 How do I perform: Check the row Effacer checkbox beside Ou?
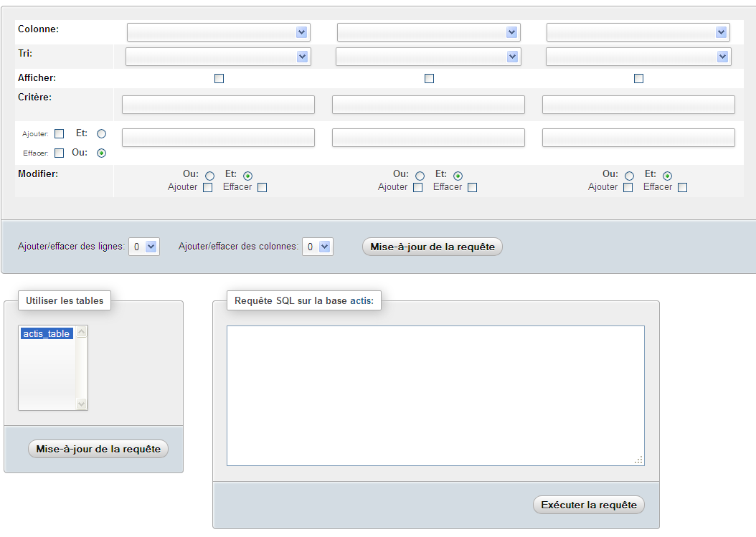tap(60, 153)
